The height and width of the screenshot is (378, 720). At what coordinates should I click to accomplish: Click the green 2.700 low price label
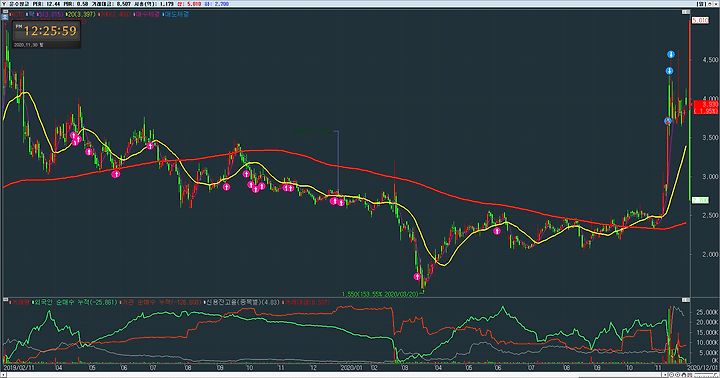[x=700, y=200]
